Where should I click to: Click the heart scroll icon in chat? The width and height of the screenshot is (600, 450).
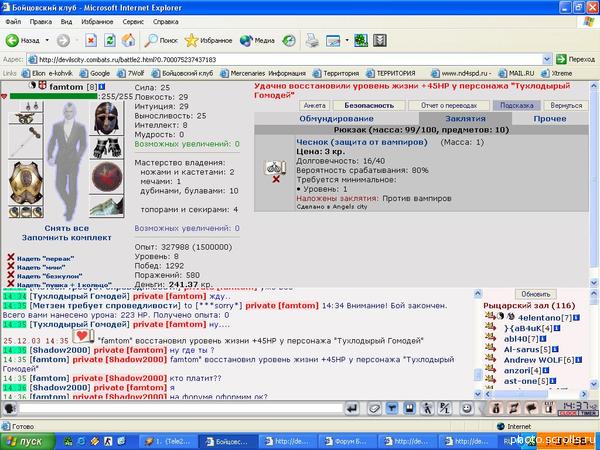point(83,336)
